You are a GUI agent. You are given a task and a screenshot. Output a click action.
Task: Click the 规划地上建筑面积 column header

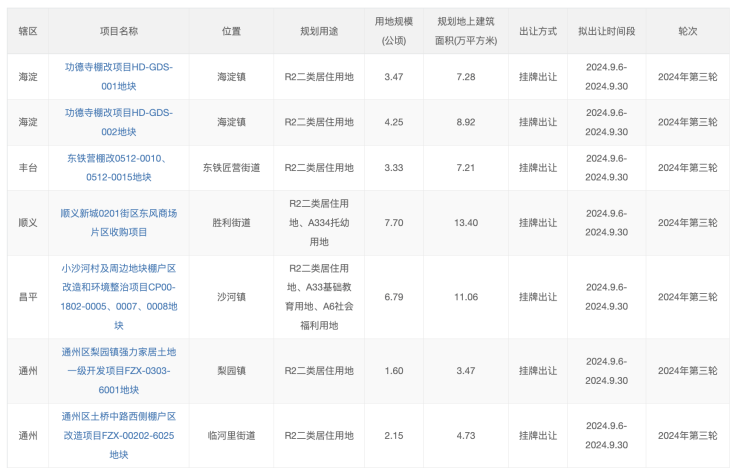[465, 32]
